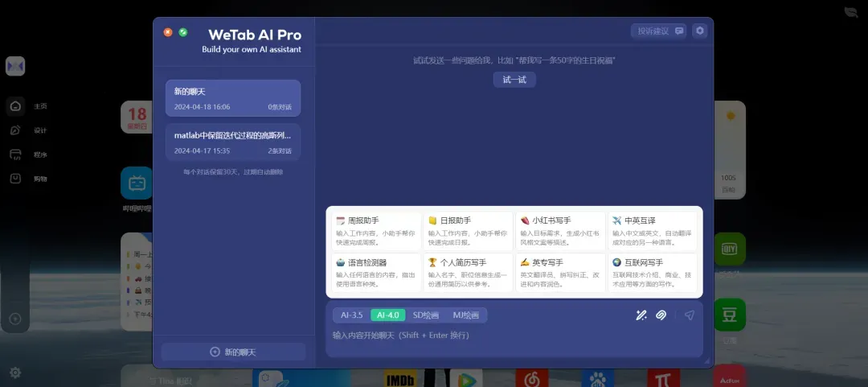
Task: Click the 每个对话保留30天 notice text
Action: (x=233, y=172)
